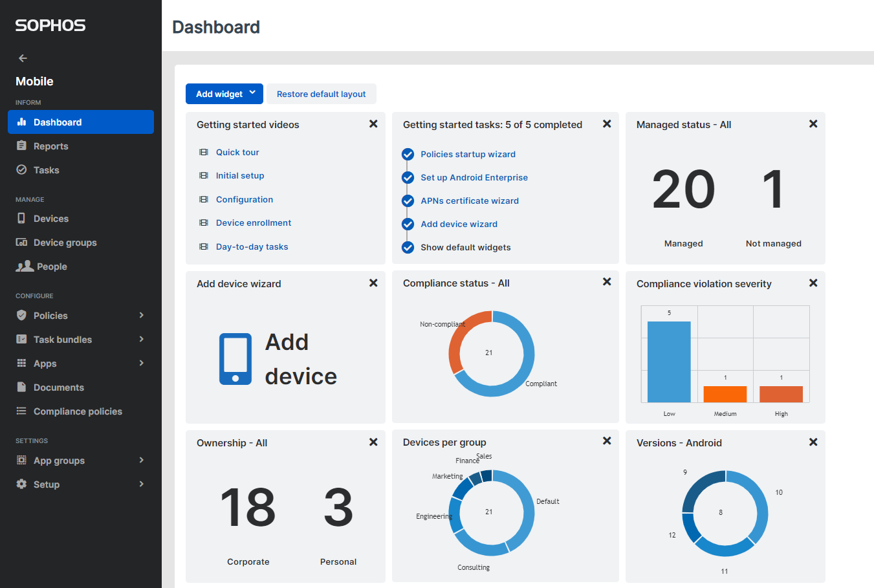
Task: Expand the Policies submenu chevron
Action: click(141, 316)
